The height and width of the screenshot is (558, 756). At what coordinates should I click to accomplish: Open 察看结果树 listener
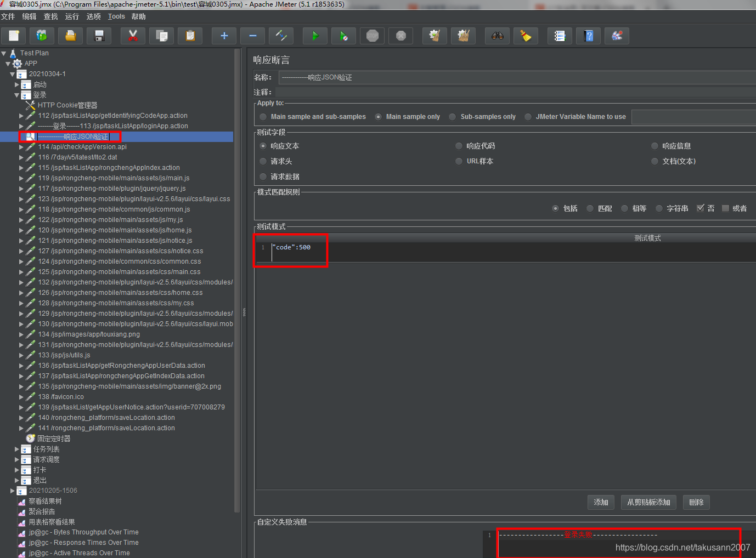point(45,501)
